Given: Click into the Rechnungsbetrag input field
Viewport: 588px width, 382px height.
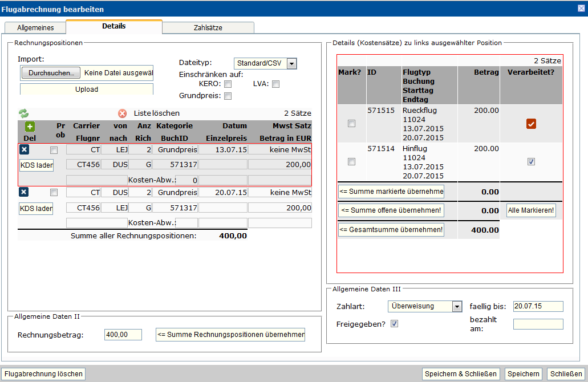Looking at the screenshot, I should pos(123,335).
